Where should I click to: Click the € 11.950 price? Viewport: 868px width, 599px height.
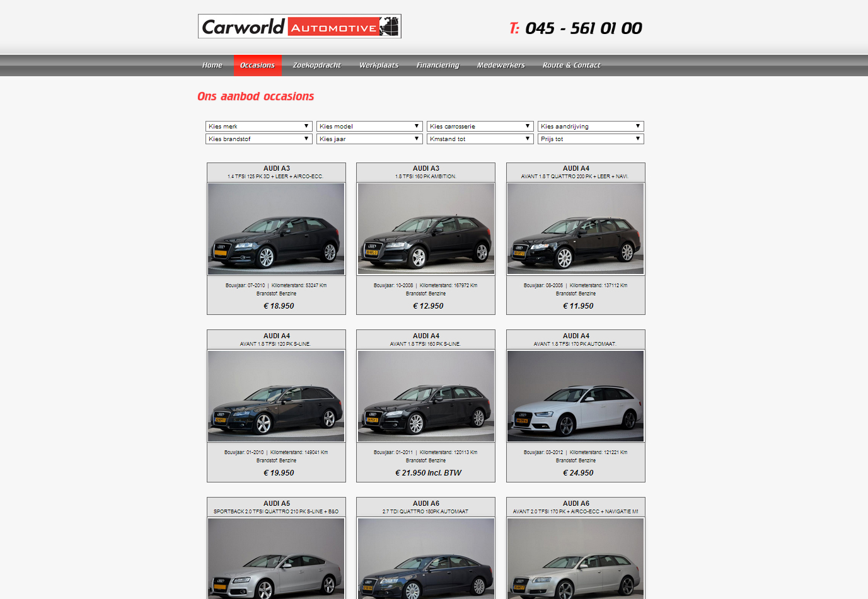[578, 306]
